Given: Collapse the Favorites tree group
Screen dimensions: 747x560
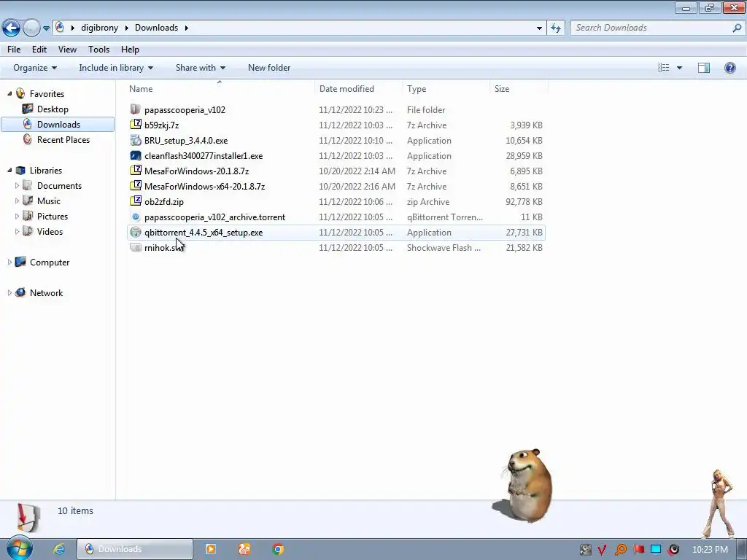Looking at the screenshot, I should tap(9, 94).
